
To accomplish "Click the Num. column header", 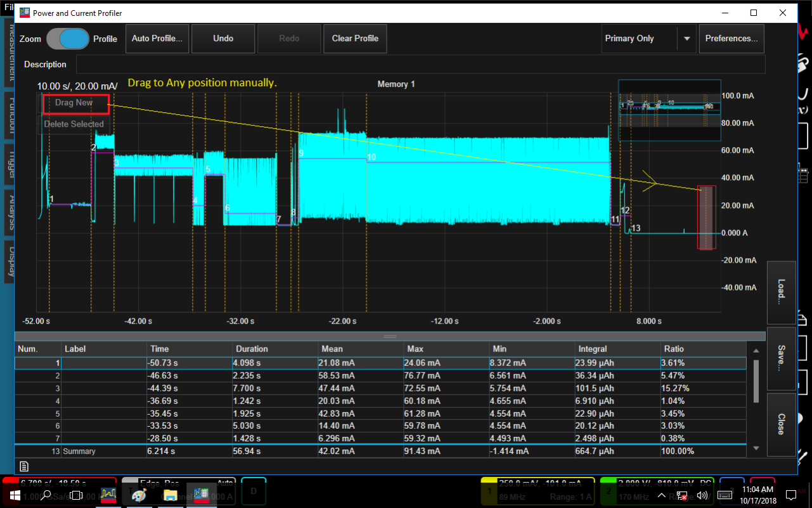I will [38, 349].
